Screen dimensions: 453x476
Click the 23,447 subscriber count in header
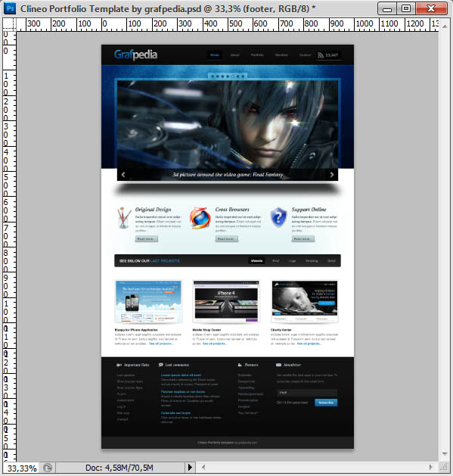(x=332, y=55)
